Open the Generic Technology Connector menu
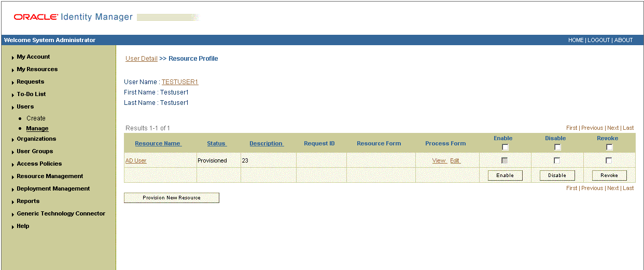Screen dimensions: 644x270 click(x=61, y=213)
